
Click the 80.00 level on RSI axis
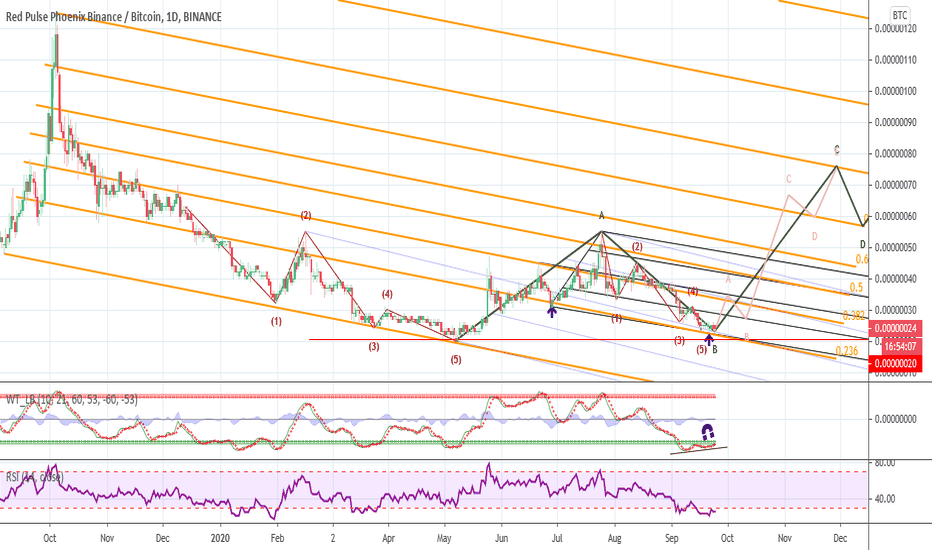click(x=884, y=463)
